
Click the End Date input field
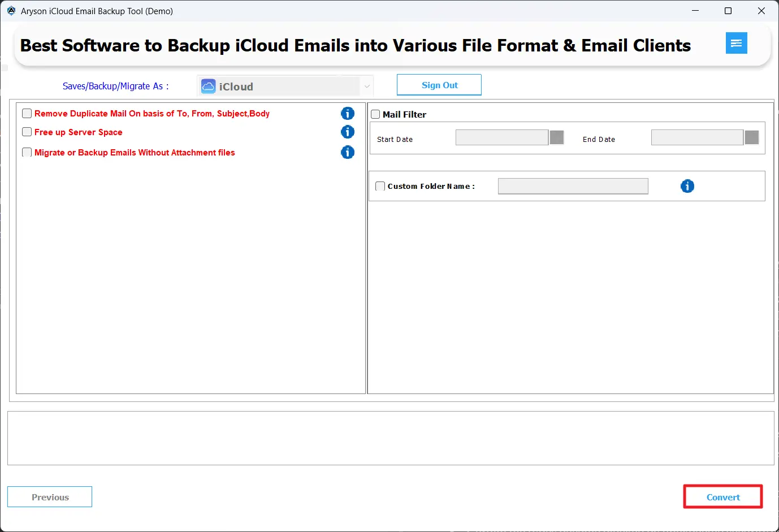click(x=697, y=137)
